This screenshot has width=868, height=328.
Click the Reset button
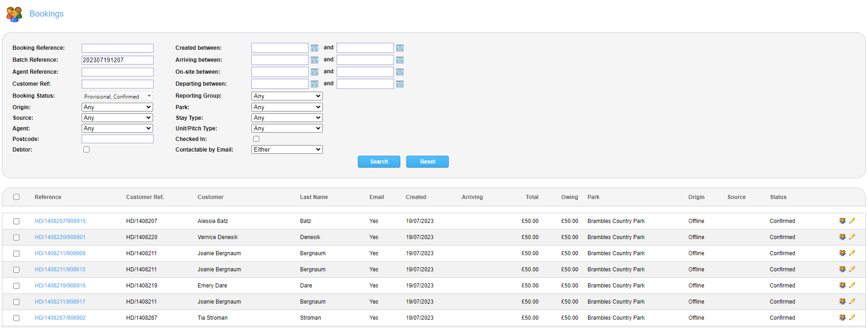pos(427,162)
